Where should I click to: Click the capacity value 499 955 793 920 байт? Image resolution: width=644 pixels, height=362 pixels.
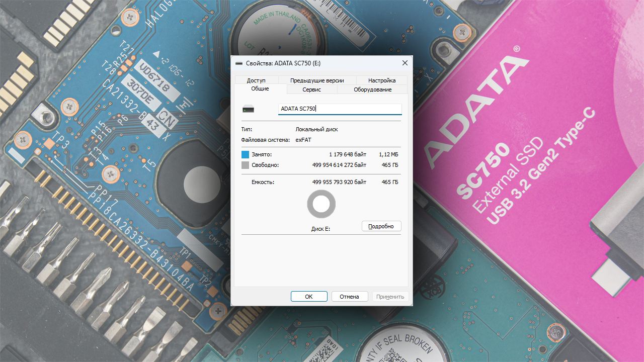[x=340, y=182]
